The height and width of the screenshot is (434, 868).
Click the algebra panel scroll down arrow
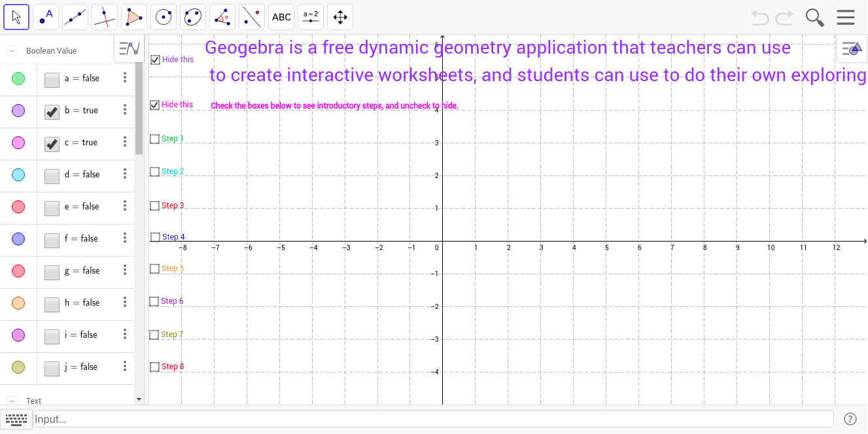(x=139, y=399)
